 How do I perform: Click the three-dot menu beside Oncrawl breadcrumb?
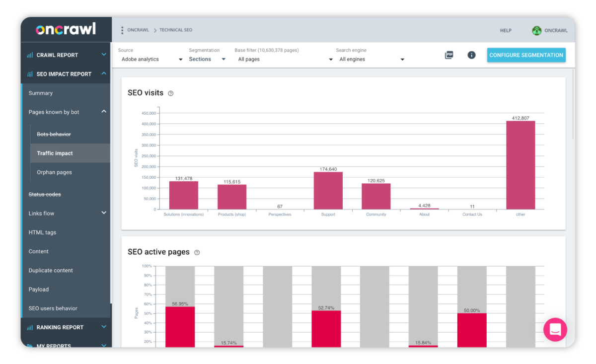122,30
